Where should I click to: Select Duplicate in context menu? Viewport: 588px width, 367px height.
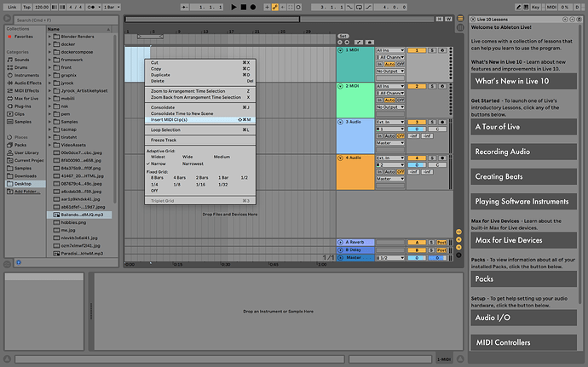[200, 75]
